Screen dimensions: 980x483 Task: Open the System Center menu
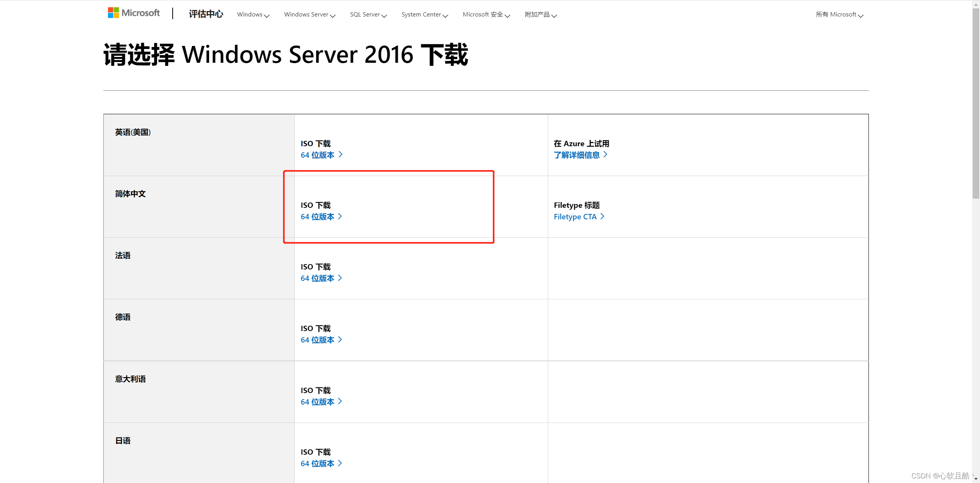coord(424,15)
